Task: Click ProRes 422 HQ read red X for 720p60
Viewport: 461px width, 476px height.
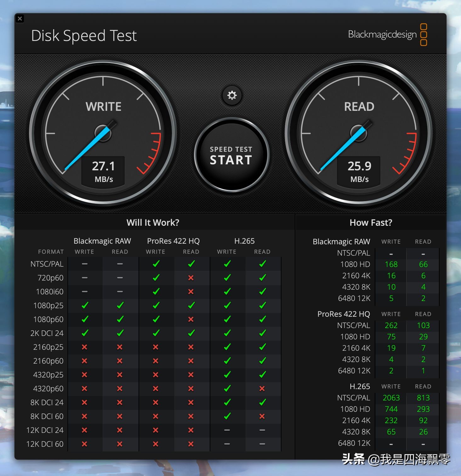Action: pyautogui.click(x=191, y=278)
